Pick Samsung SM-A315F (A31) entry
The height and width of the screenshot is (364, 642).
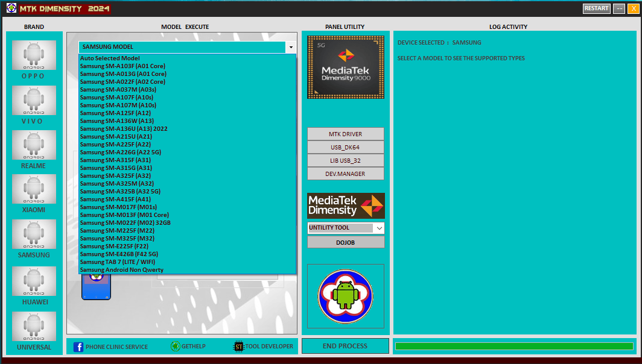click(187, 160)
